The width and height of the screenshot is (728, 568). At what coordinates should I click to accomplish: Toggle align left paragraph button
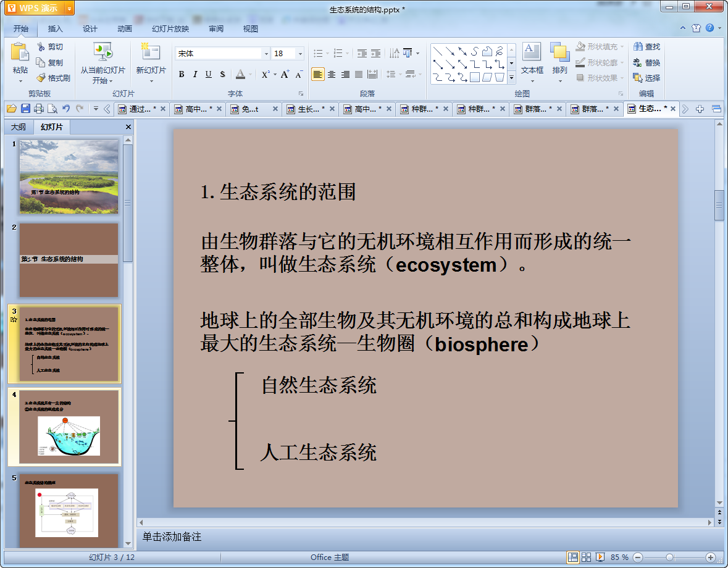tap(317, 74)
